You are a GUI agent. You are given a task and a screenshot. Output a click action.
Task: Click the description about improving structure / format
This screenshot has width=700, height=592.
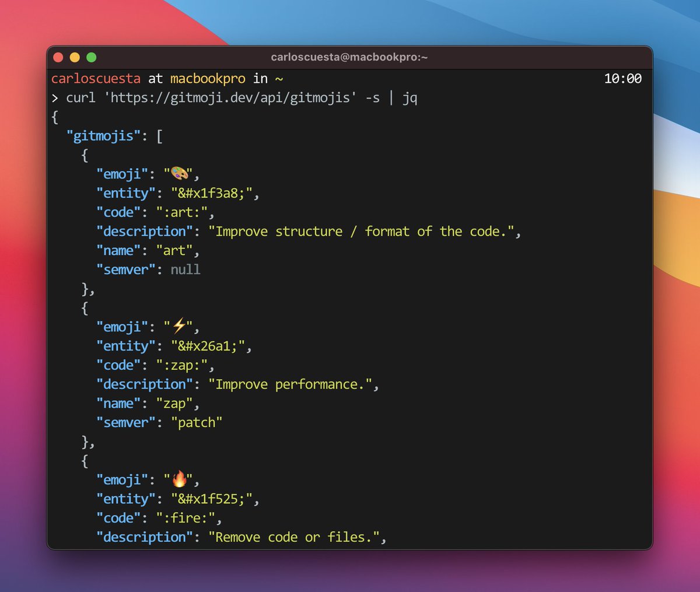point(361,232)
